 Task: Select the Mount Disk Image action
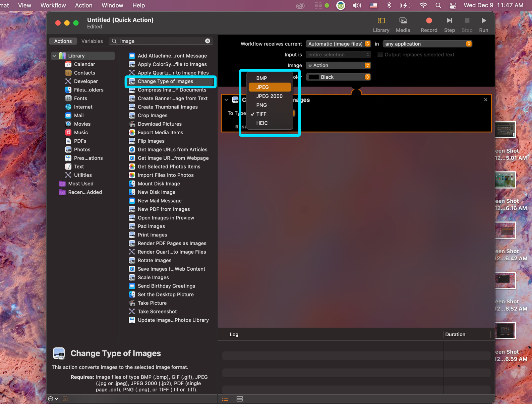pos(159,184)
